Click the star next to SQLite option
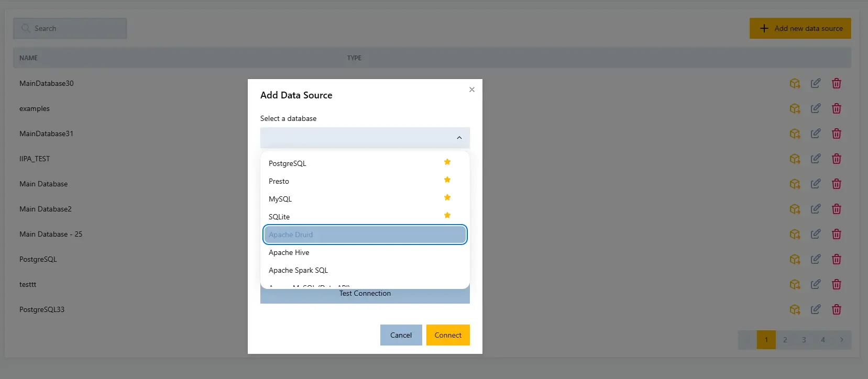The image size is (868, 379). pos(447,215)
